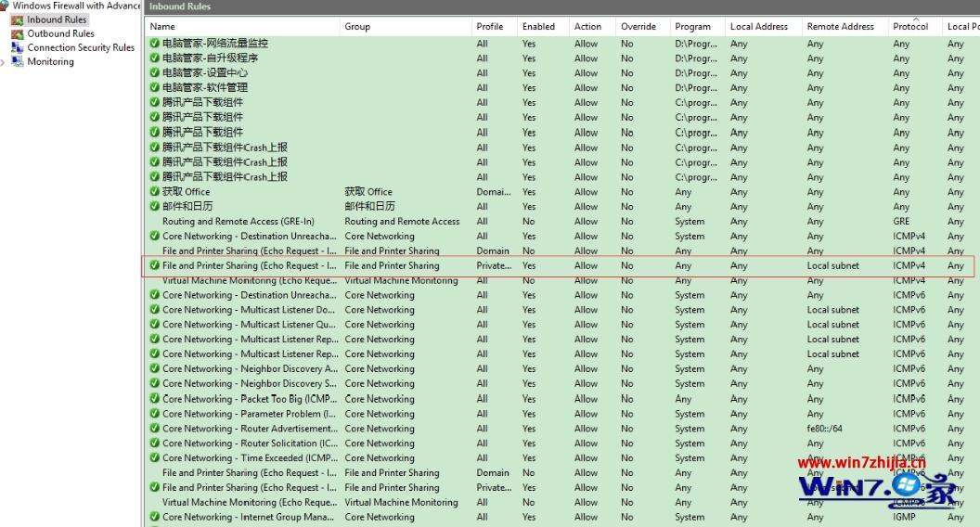Sort by the Local Address column header
The width and height of the screenshot is (980, 527).
point(759,26)
